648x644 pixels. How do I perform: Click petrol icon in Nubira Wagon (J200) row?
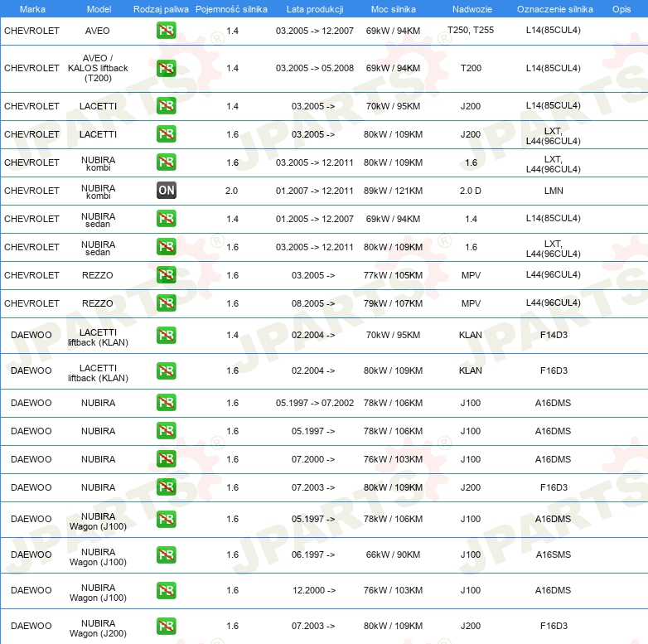[x=166, y=626]
